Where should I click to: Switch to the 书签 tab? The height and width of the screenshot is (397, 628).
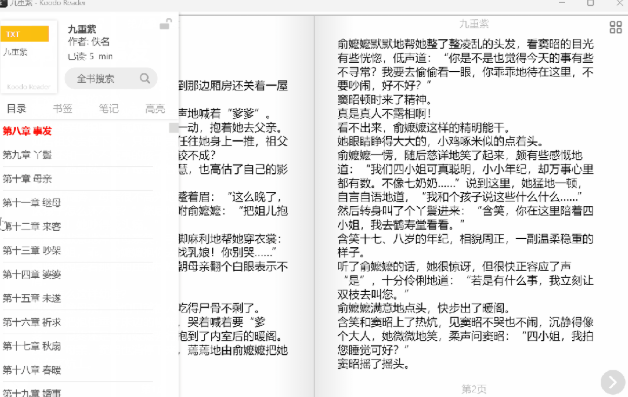pos(62,109)
